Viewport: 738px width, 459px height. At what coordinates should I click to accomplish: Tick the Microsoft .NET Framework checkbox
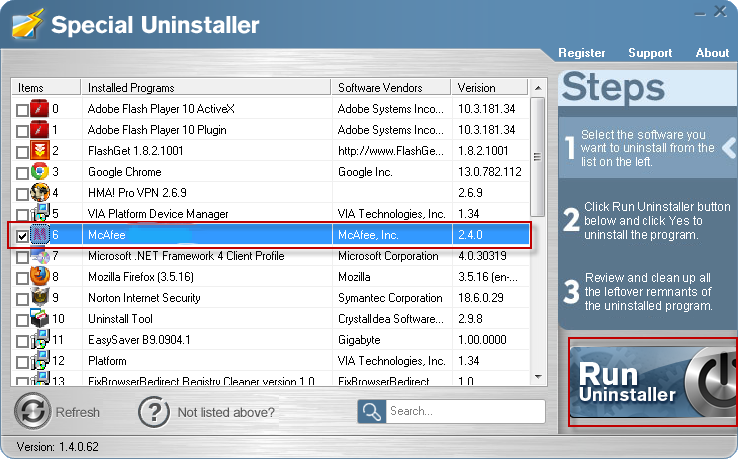point(22,257)
